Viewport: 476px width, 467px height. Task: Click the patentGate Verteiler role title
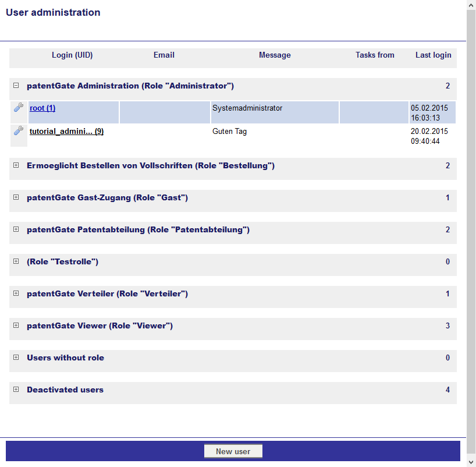[x=107, y=293]
